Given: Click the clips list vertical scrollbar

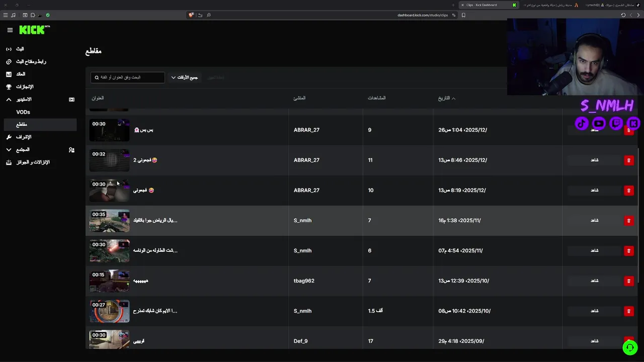Looking at the screenshot, I should (638, 201).
